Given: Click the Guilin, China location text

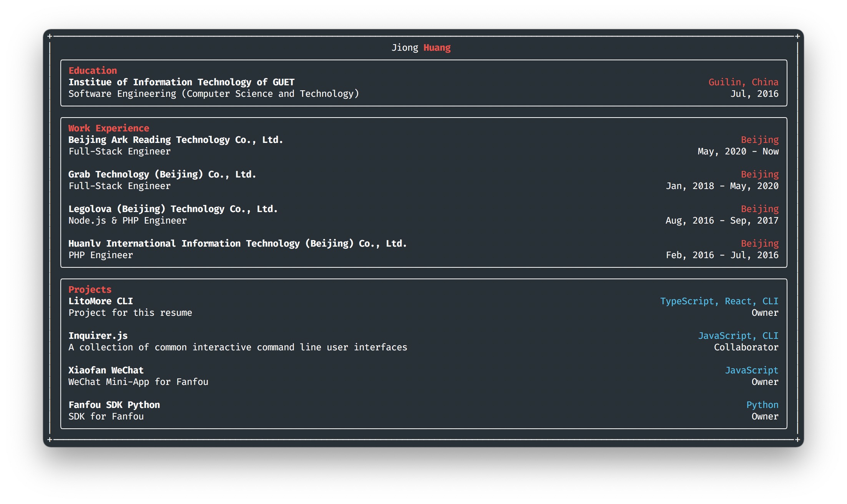Looking at the screenshot, I should click(743, 82).
